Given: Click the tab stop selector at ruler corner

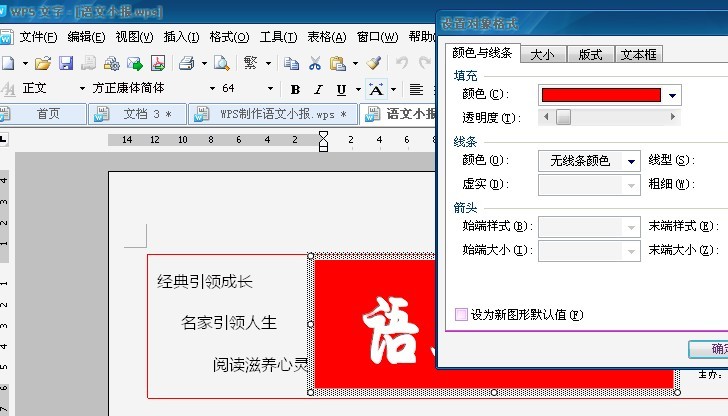Looking at the screenshot, I should (x=4, y=138).
